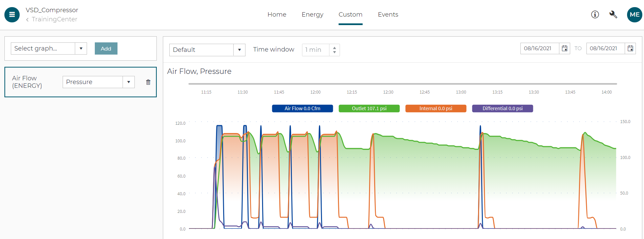Image resolution: width=644 pixels, height=239 pixels.
Task: Expand the Select graph dropdown
Action: pos(81,48)
